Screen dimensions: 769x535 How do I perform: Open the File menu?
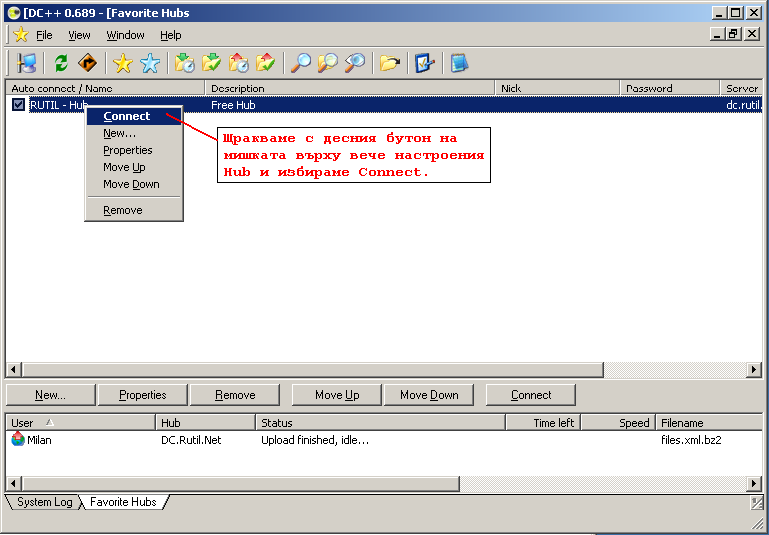pyautogui.click(x=44, y=35)
